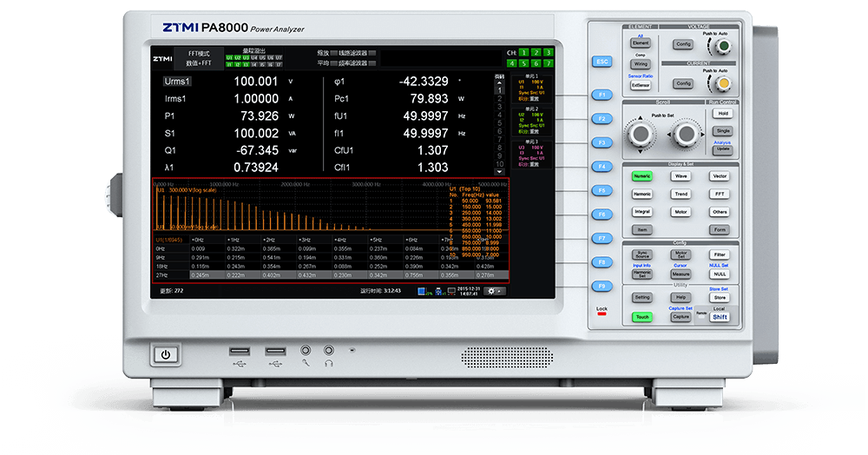Click the ZTMI logo on the screen
The height and width of the screenshot is (455, 868).
click(162, 58)
